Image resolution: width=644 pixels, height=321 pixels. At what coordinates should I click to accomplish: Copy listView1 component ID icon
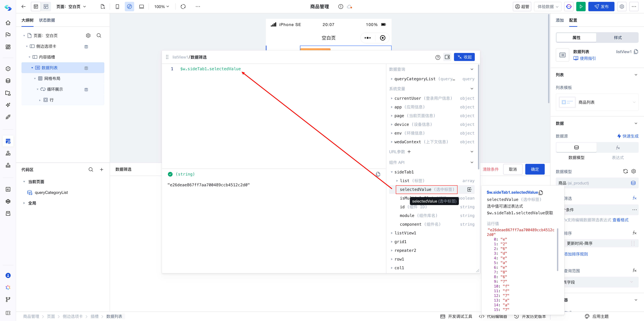636,52
